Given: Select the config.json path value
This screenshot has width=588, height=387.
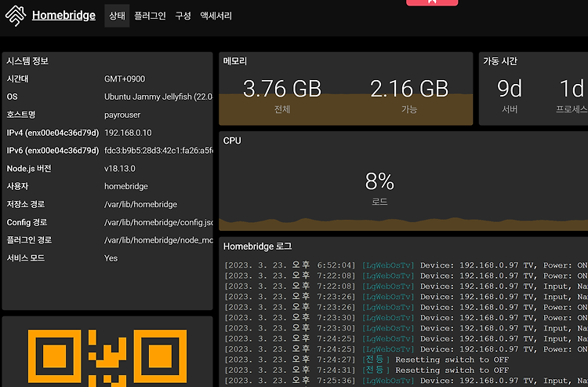Looking at the screenshot, I should click(x=158, y=223).
